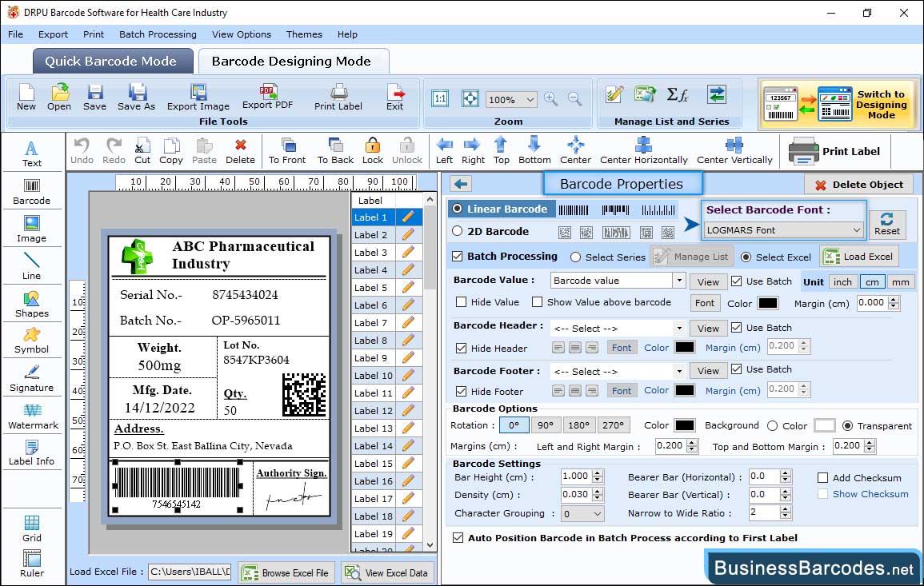Open Label Info
This screenshot has height=586, width=924.
click(x=32, y=453)
